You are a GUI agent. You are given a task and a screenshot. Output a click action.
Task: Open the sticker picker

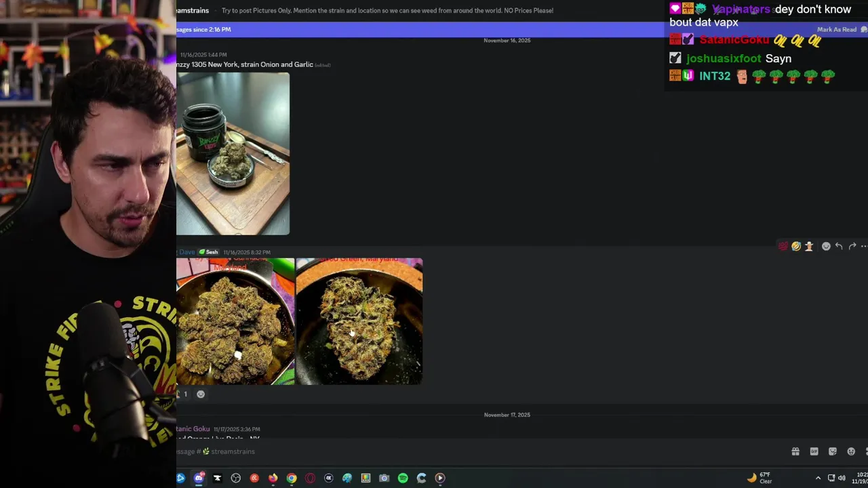pos(833,451)
